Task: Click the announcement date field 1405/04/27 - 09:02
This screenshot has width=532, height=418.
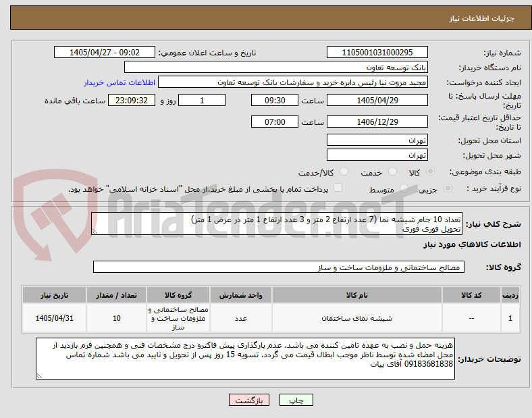Action: pos(105,52)
